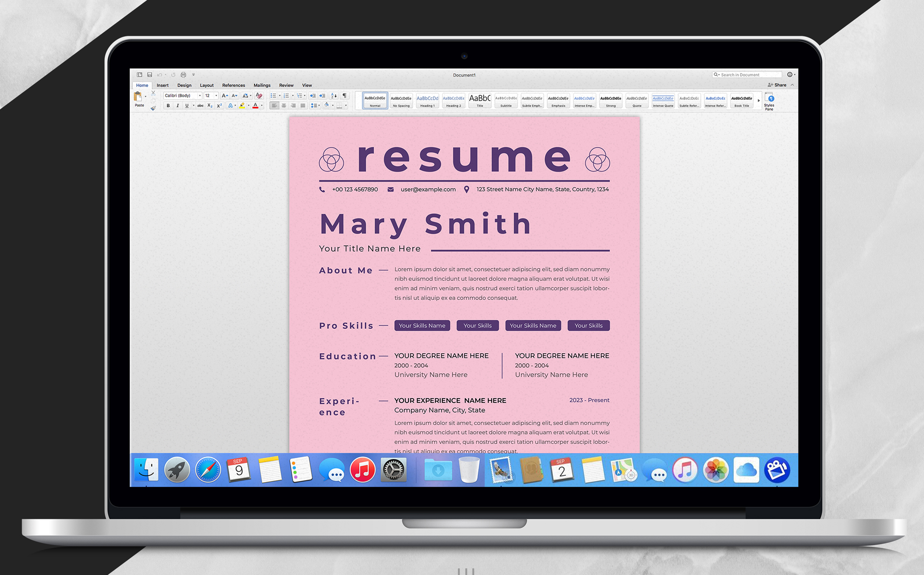Click the Share button
This screenshot has width=924, height=575.
click(x=777, y=85)
